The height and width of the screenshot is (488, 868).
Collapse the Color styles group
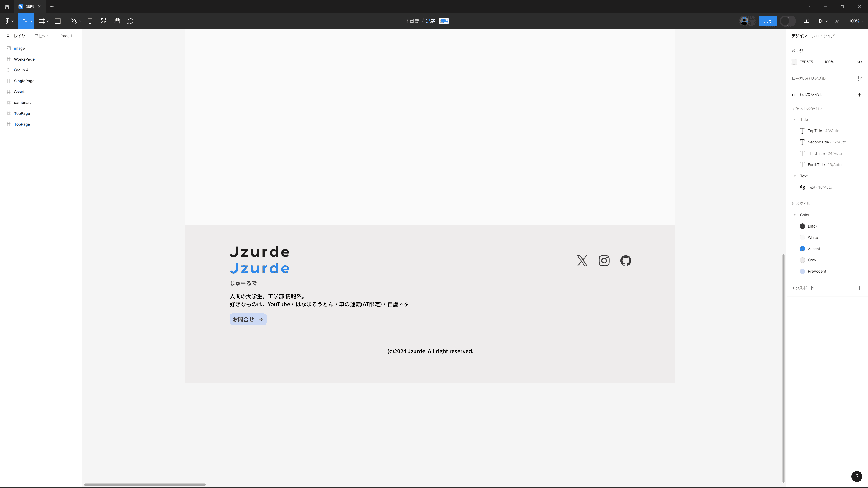795,215
